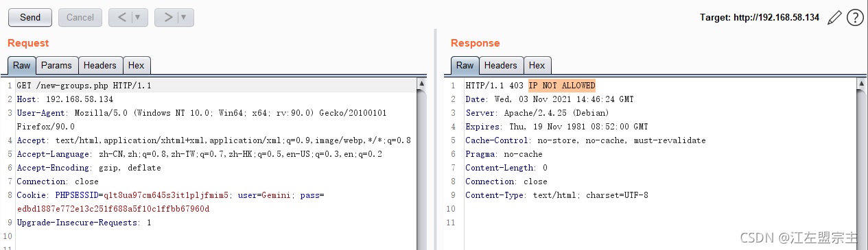Screen dimensions: 868x250
Task: Select Request Raw tab
Action: pyautogui.click(x=22, y=65)
